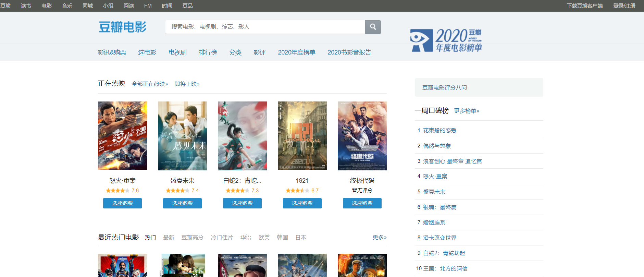This screenshot has height=277, width=644.
Task: Click 选座购票 for 终极代码
Action: [x=362, y=203]
